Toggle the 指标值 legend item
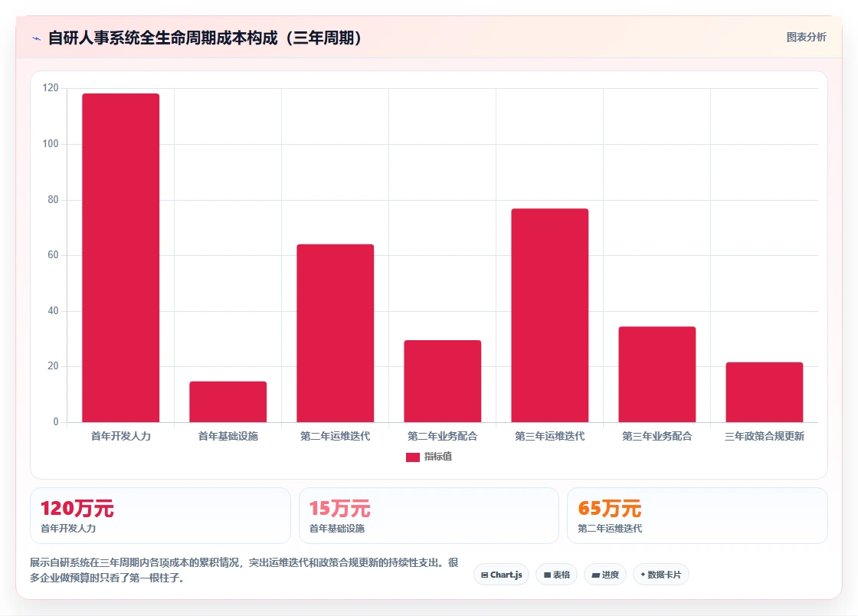 click(x=429, y=457)
